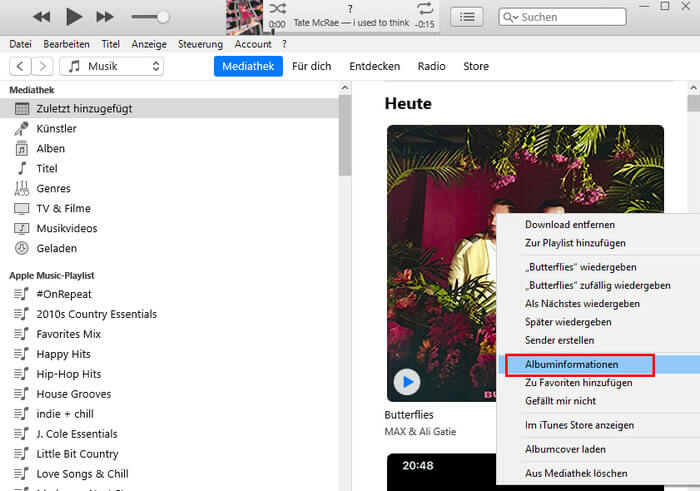This screenshot has width=700, height=491.
Task: Click the Alben album icon
Action: [x=21, y=148]
